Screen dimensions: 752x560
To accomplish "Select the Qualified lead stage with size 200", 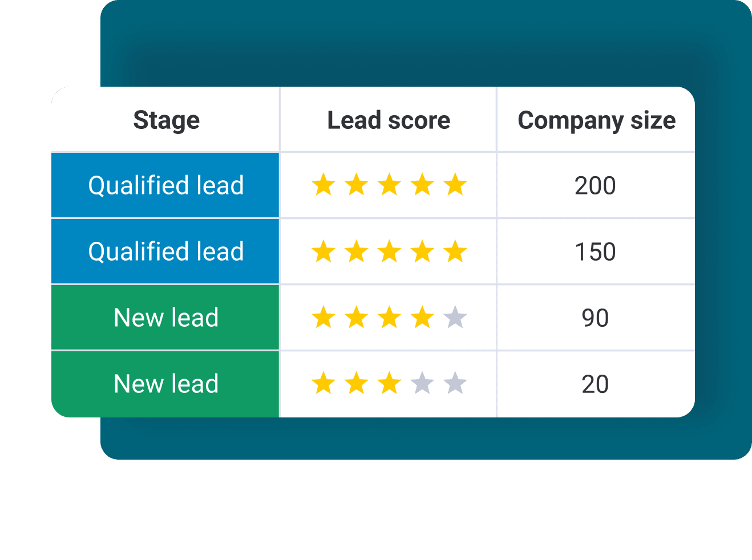I will 165,185.
